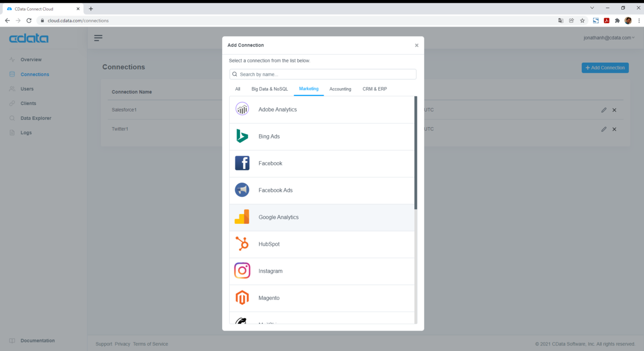Viewport: 644px width, 351px height.
Task: Click the Google Analytics logo icon
Action: point(242,217)
